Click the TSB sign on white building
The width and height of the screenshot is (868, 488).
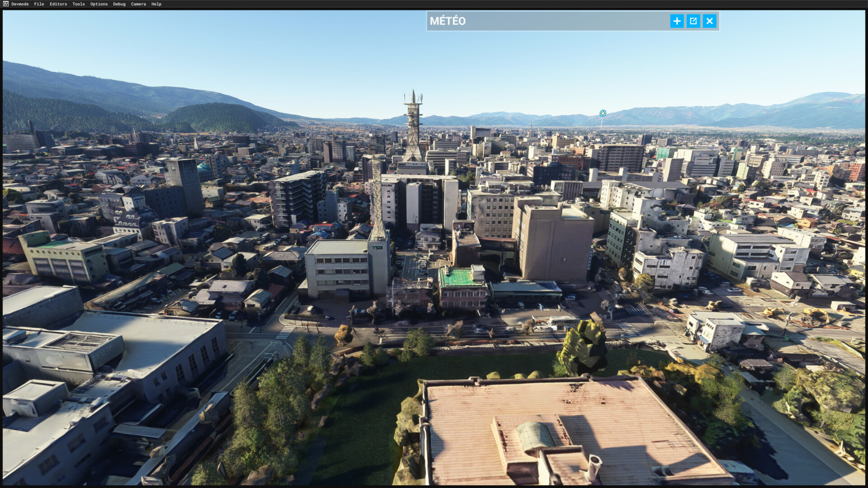(x=377, y=247)
